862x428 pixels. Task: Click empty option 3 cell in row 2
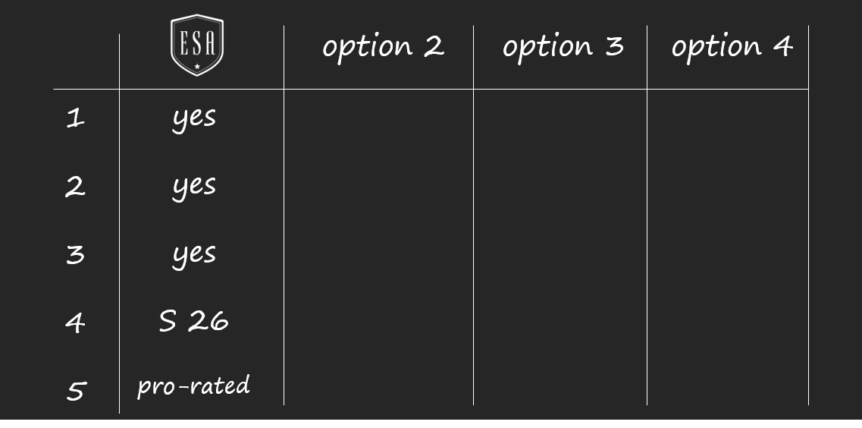[x=560, y=187]
